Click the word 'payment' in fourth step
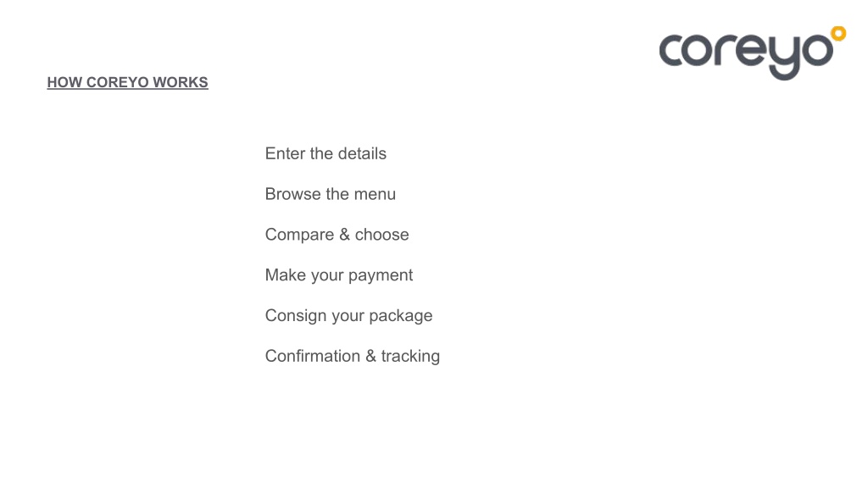Image resolution: width=868 pixels, height=488 pixels. pyautogui.click(x=381, y=275)
